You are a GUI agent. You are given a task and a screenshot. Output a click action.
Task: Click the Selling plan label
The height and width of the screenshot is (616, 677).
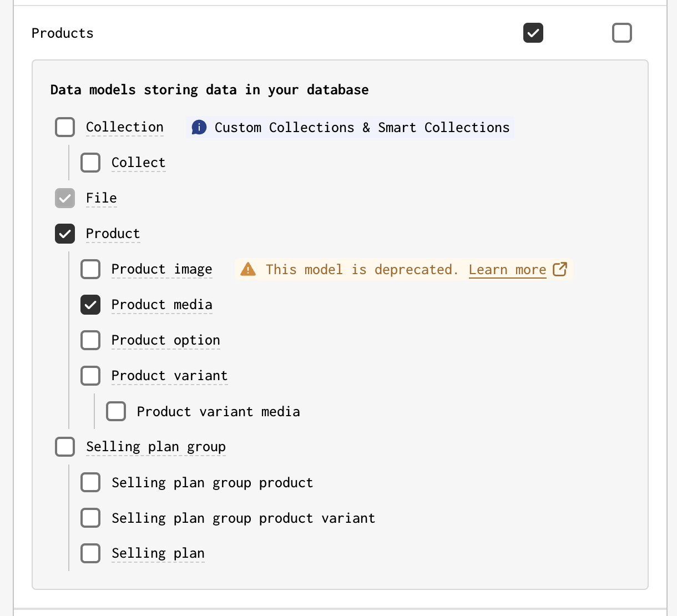point(158,553)
